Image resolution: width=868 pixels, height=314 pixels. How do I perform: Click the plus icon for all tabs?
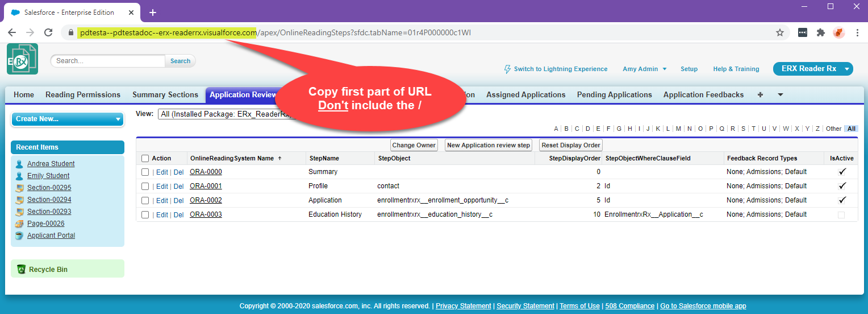click(760, 95)
